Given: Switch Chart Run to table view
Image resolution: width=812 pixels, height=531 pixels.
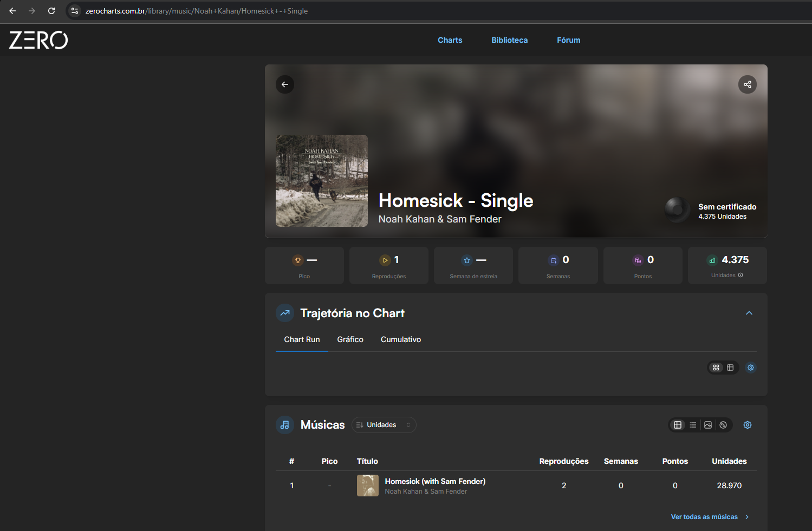Looking at the screenshot, I should click(x=730, y=368).
